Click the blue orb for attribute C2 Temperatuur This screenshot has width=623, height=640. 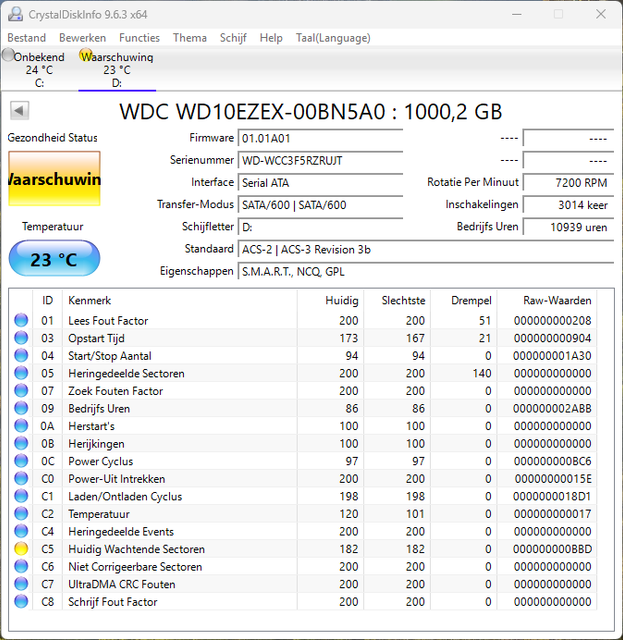pos(21,513)
